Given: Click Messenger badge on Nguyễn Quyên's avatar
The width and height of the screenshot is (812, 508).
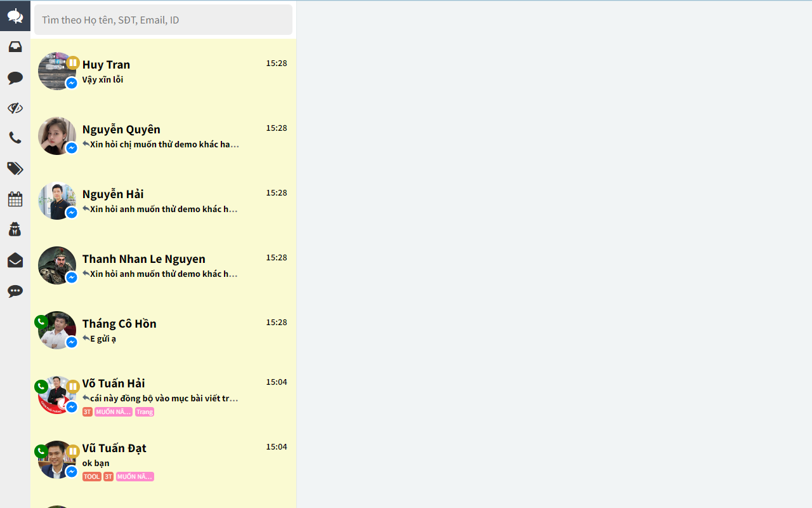Looking at the screenshot, I should [72, 148].
